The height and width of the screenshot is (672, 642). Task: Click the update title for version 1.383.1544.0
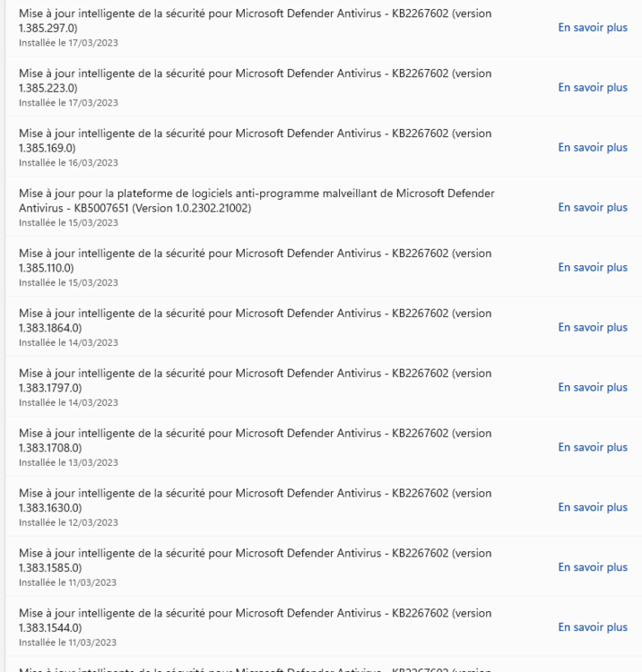(x=256, y=620)
